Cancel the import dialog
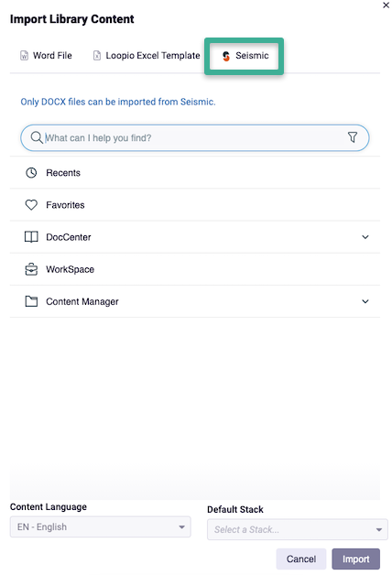Image resolution: width=392 pixels, height=575 pixels. click(x=301, y=559)
